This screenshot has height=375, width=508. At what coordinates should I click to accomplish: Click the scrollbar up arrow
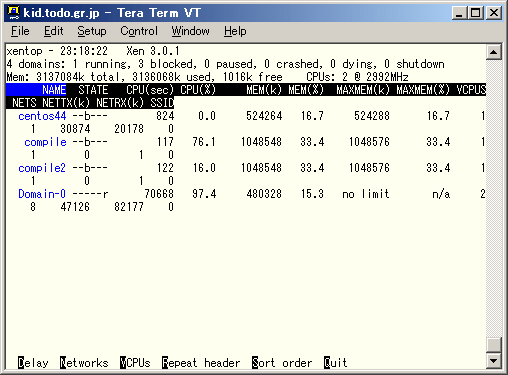pyautogui.click(x=494, y=52)
